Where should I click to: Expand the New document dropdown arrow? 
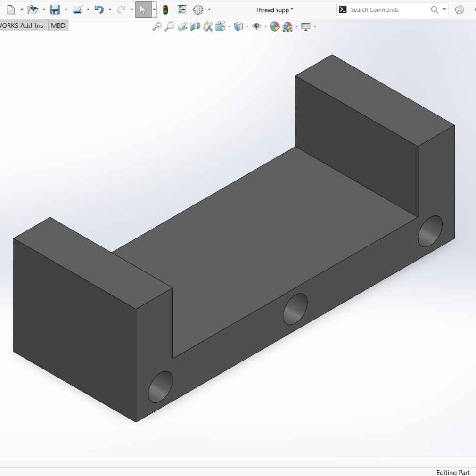tap(22, 10)
